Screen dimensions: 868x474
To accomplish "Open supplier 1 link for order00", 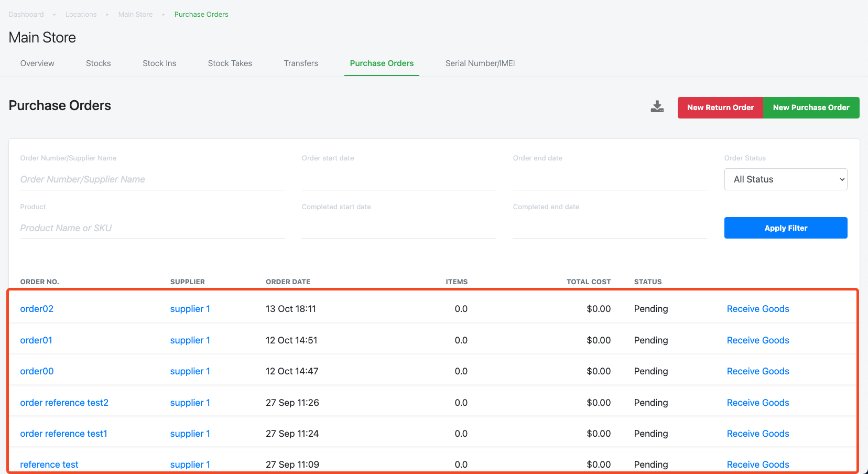I will (x=190, y=371).
